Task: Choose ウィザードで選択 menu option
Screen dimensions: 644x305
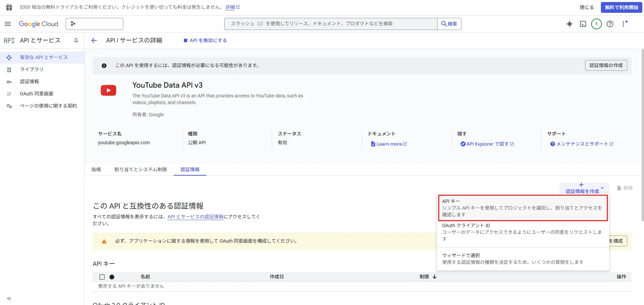Action: pyautogui.click(x=522, y=259)
